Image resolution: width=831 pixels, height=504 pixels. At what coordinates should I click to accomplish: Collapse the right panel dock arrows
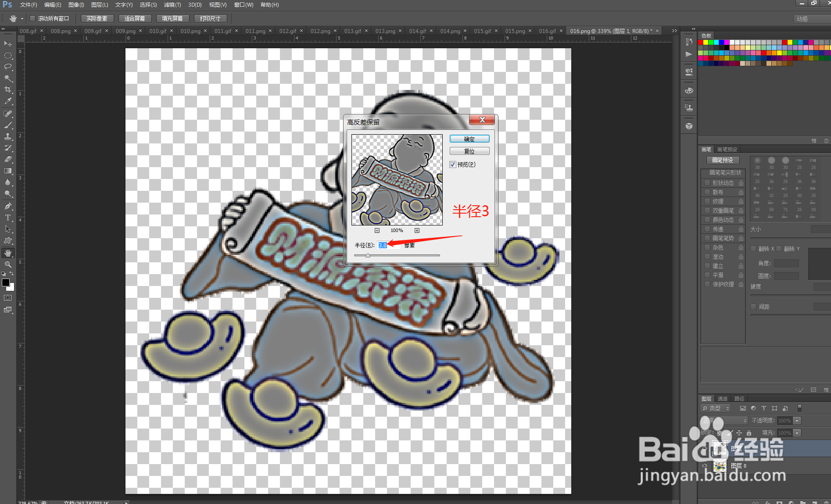[x=693, y=29]
